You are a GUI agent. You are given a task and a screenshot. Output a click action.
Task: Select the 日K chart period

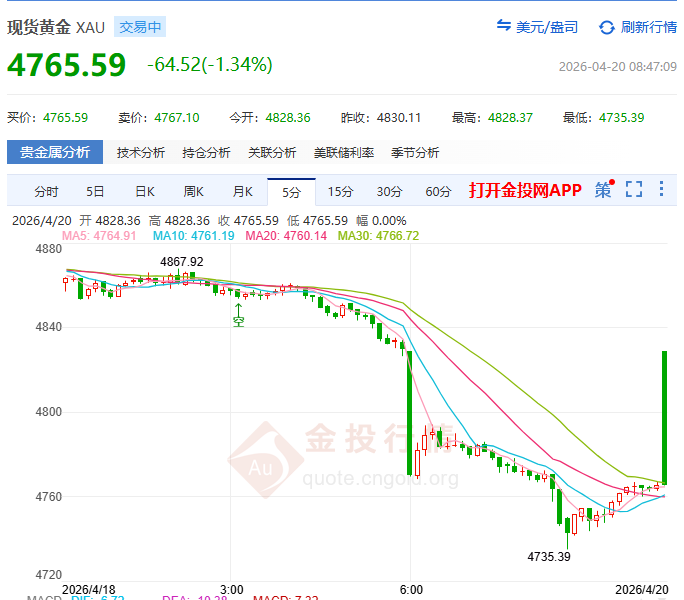145,192
